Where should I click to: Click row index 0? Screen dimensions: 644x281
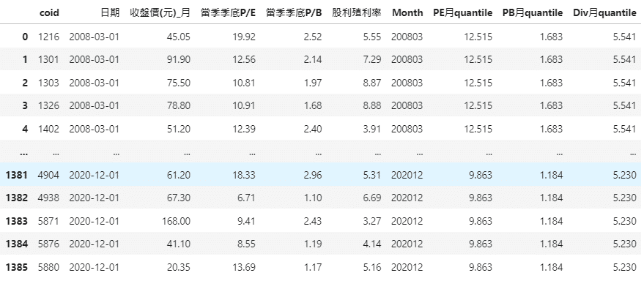point(25,37)
